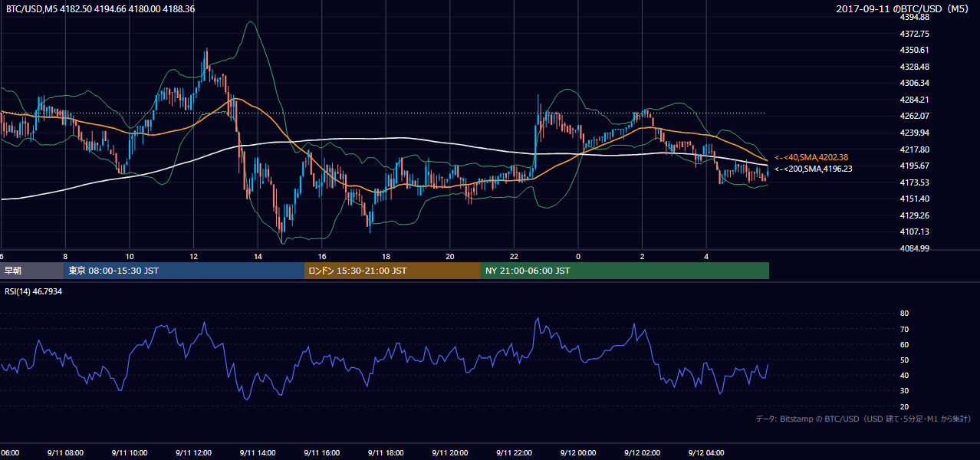Click RSI scale label 30
The width and height of the screenshot is (980, 460).
(904, 391)
